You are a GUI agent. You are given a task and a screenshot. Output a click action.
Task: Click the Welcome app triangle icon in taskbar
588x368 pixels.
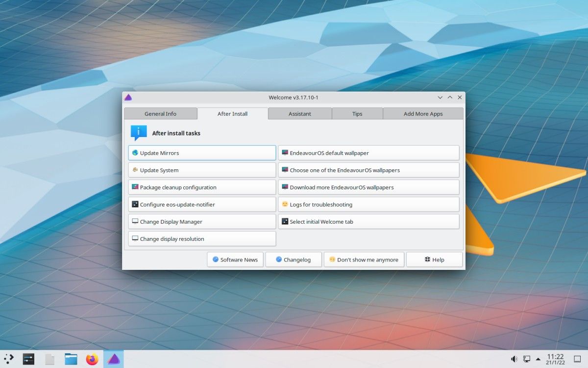(114, 359)
